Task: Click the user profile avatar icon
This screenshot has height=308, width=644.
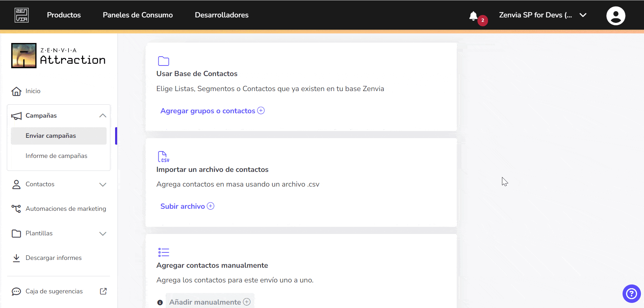Action: tap(616, 15)
